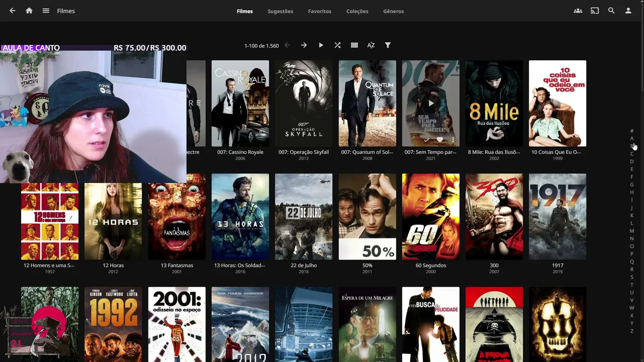This screenshot has height=362, width=644.
Task: Jump to letter D in the alphabet picker
Action: pos(632,162)
